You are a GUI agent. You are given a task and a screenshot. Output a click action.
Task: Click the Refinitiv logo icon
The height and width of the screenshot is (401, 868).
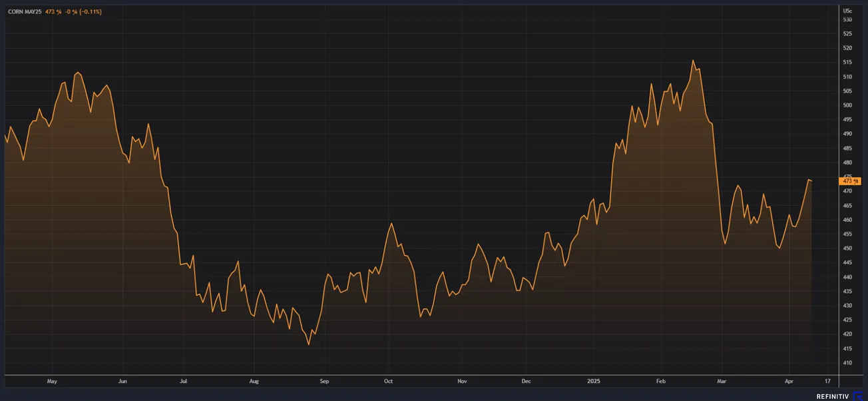click(x=857, y=396)
